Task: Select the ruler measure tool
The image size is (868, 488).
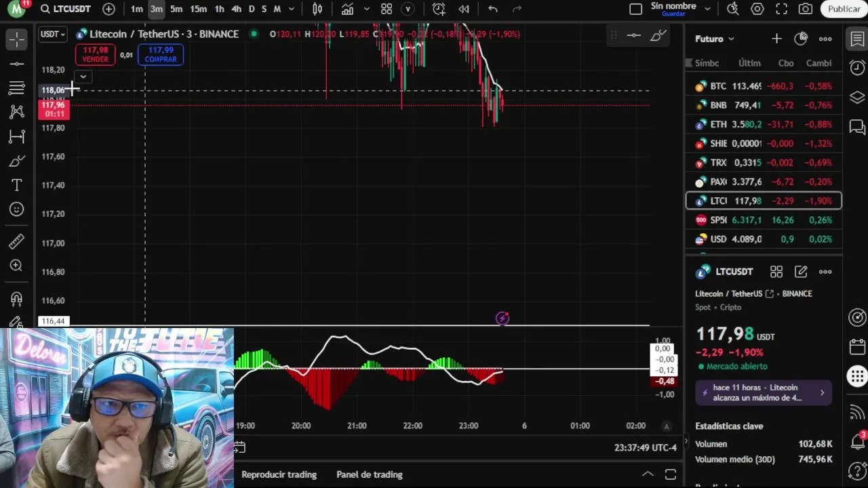Action: click(x=17, y=241)
